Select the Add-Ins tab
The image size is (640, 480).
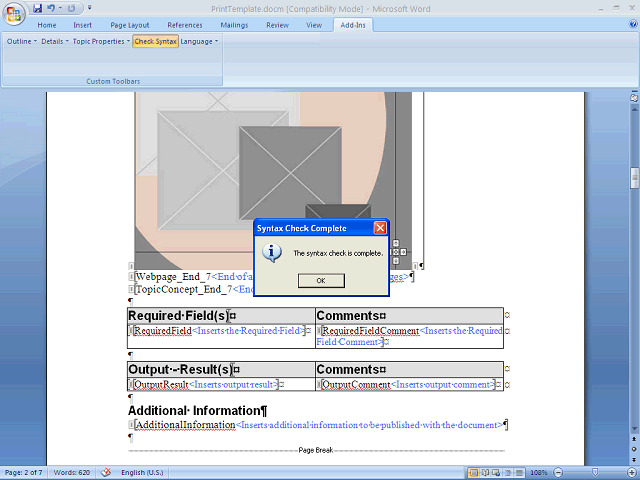(353, 25)
